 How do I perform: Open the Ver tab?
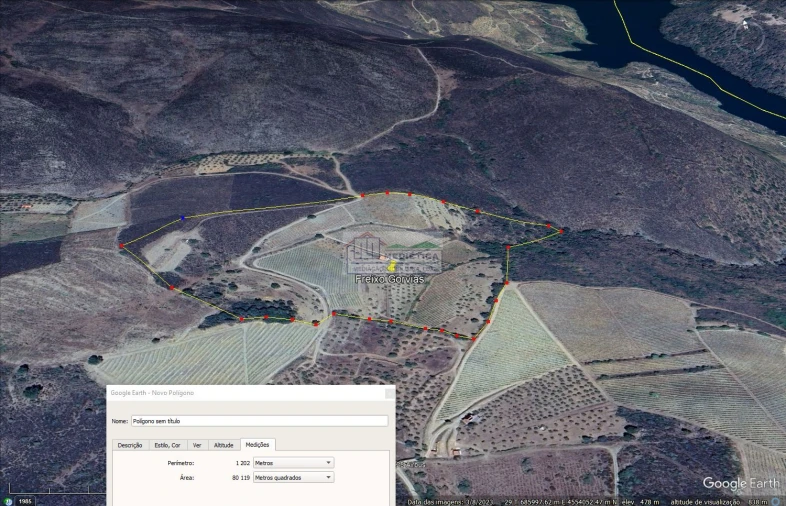point(197,445)
